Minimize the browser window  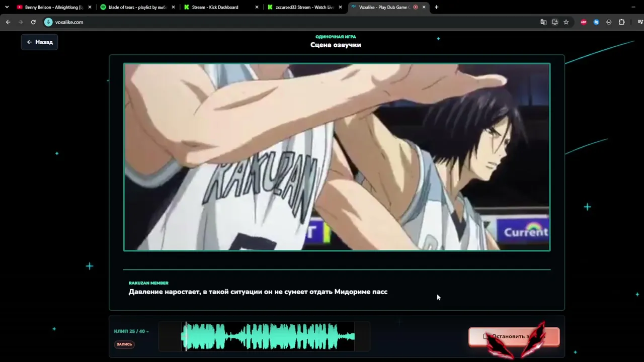point(633,8)
